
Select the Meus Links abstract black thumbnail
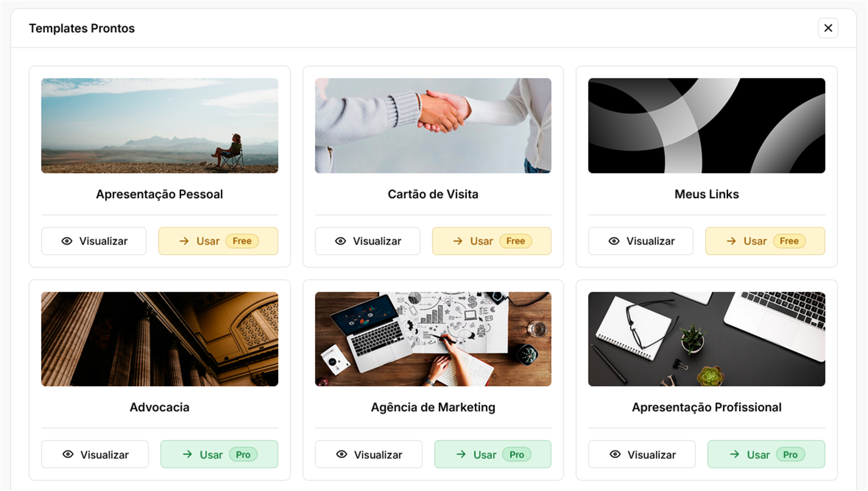point(706,125)
